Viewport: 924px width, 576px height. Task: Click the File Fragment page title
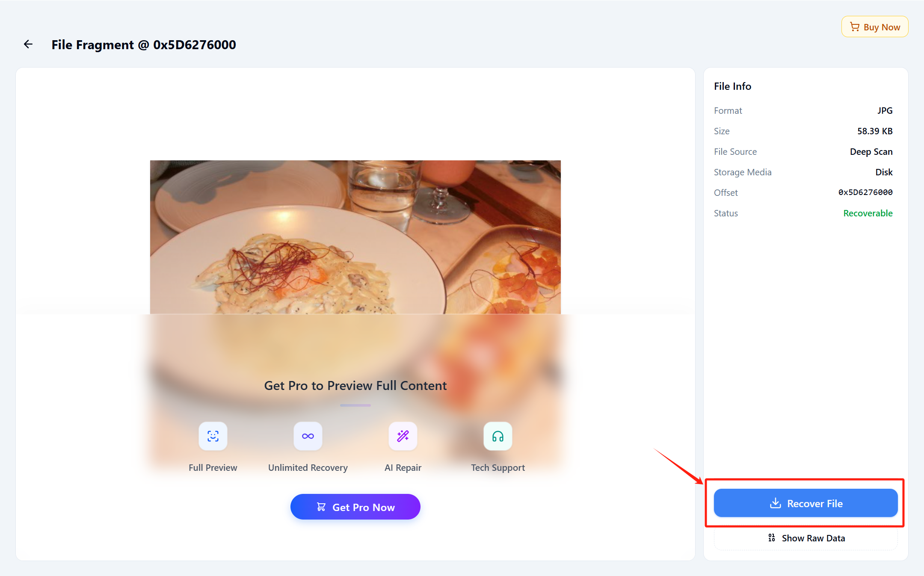pos(144,44)
